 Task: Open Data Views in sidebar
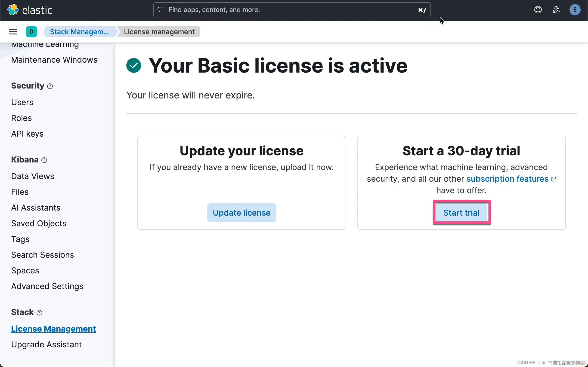[x=33, y=176]
